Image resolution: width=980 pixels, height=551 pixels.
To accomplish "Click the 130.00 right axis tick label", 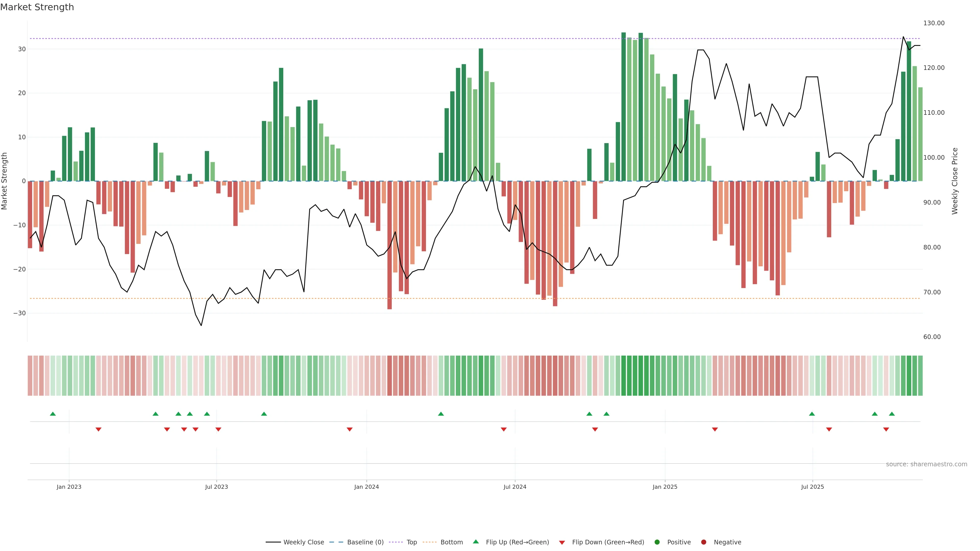I will [934, 23].
